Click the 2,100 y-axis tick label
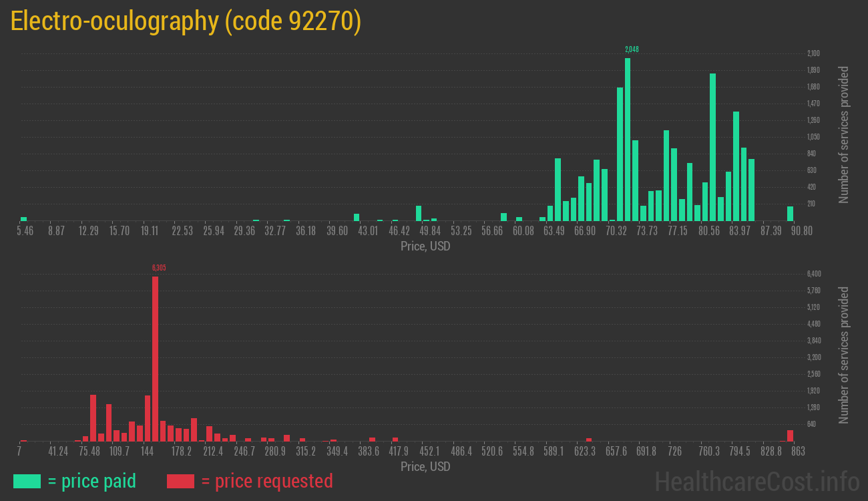The height and width of the screenshot is (501, 868). [x=813, y=53]
